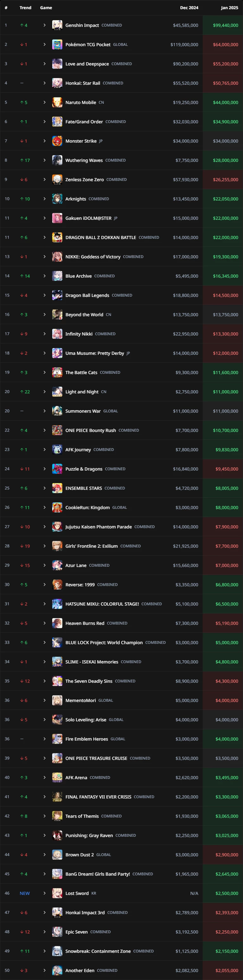Click the Puzzle & Dragons app icon
243x980 pixels.
pos(57,469)
